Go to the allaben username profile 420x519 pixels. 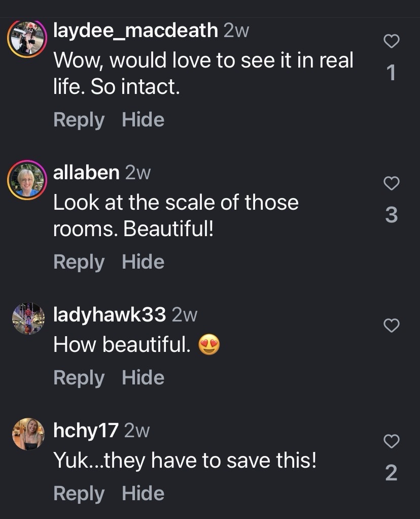click(x=86, y=173)
